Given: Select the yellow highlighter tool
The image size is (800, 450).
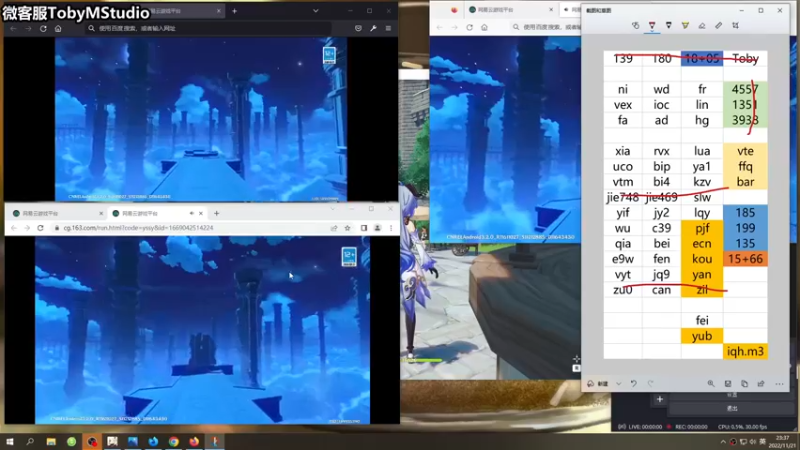Looking at the screenshot, I should coord(685,25).
